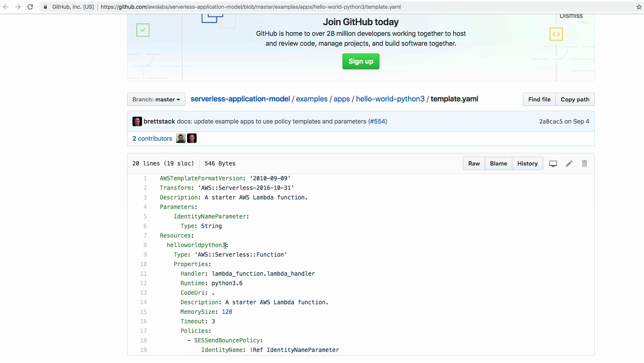
Task: Show the 2 contributors list
Action: [x=152, y=138]
